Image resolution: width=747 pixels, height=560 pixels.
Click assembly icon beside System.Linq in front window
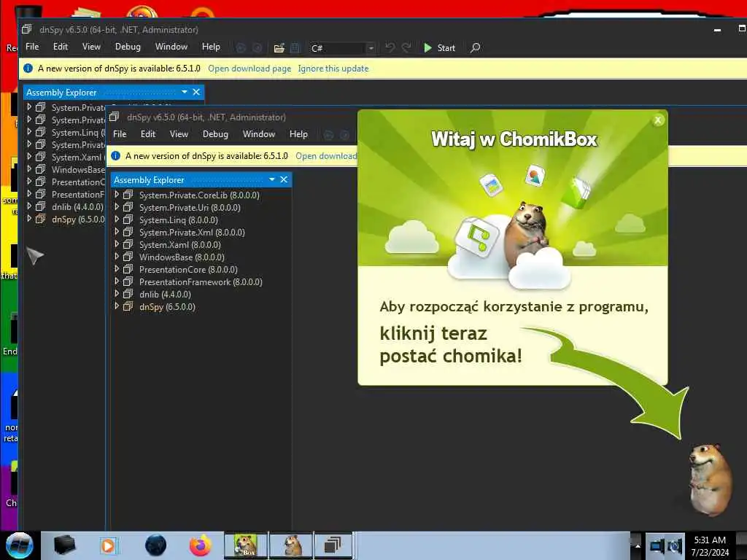tap(128, 219)
